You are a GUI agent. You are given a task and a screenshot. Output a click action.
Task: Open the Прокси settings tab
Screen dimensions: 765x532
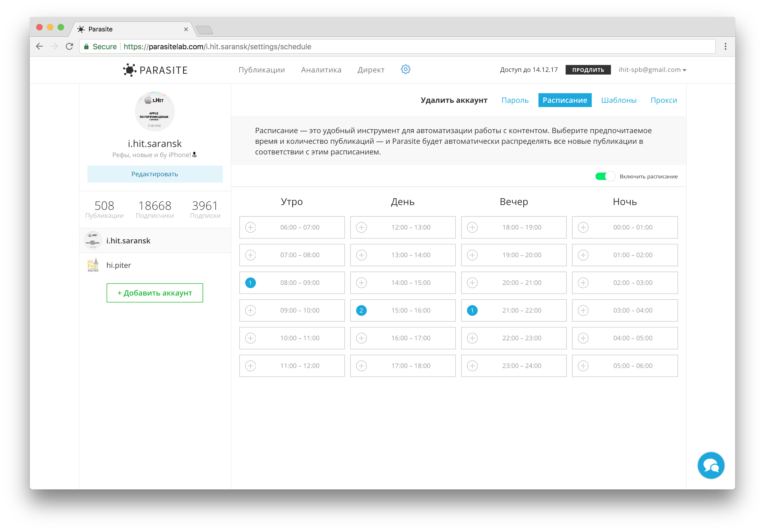point(663,100)
